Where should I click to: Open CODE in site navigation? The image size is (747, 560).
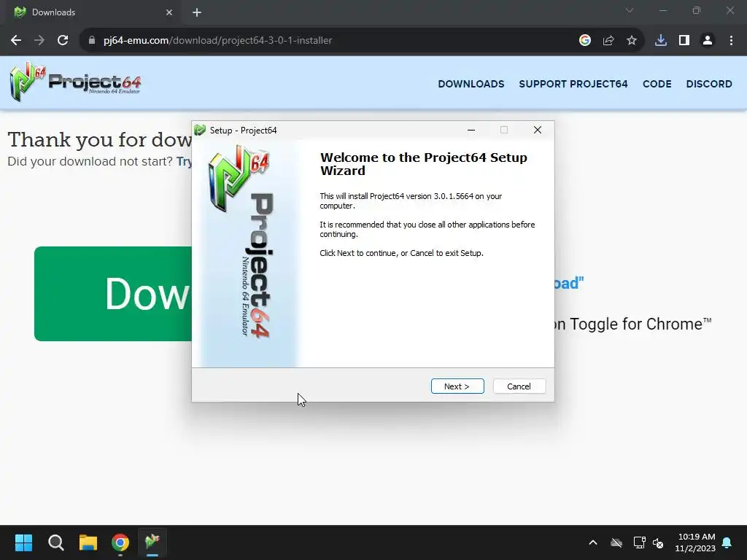tap(657, 84)
